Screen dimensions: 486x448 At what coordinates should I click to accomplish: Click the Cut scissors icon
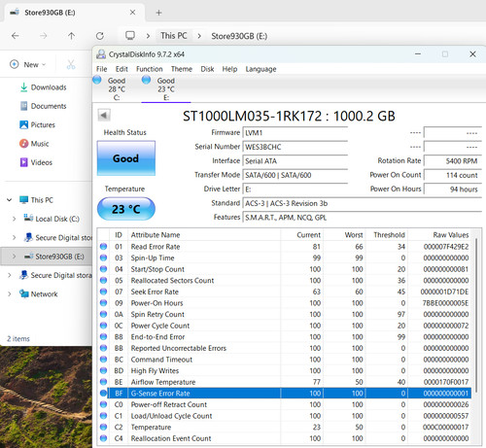71,64
